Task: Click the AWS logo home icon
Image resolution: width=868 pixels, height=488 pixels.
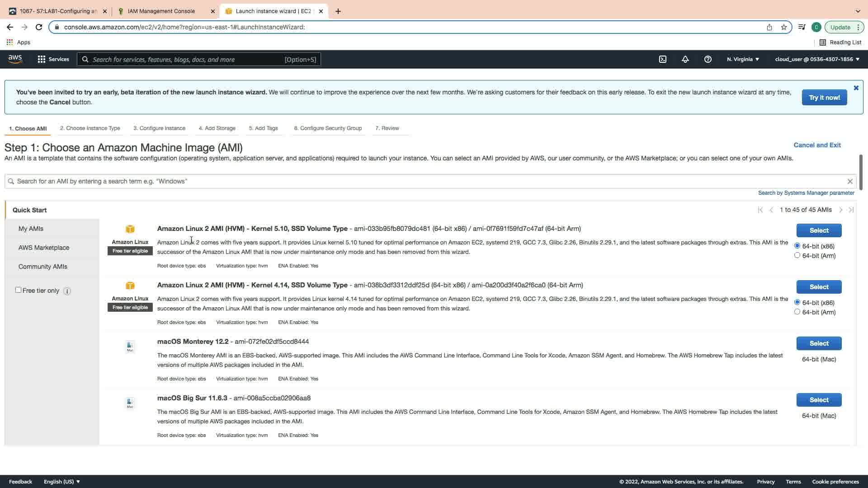Action: [15, 59]
